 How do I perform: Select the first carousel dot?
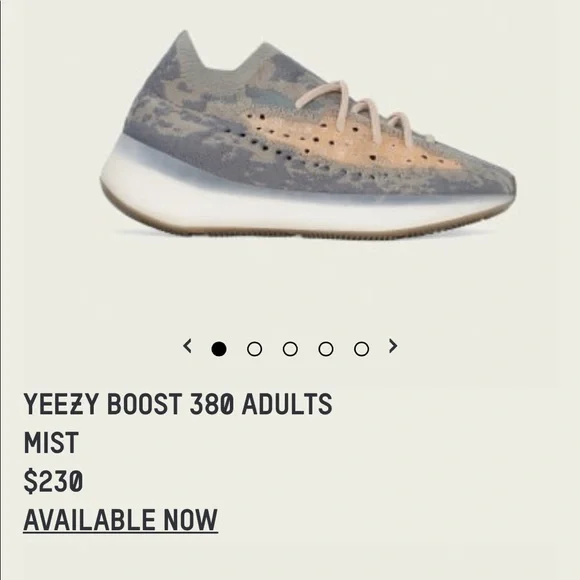pos(219,349)
